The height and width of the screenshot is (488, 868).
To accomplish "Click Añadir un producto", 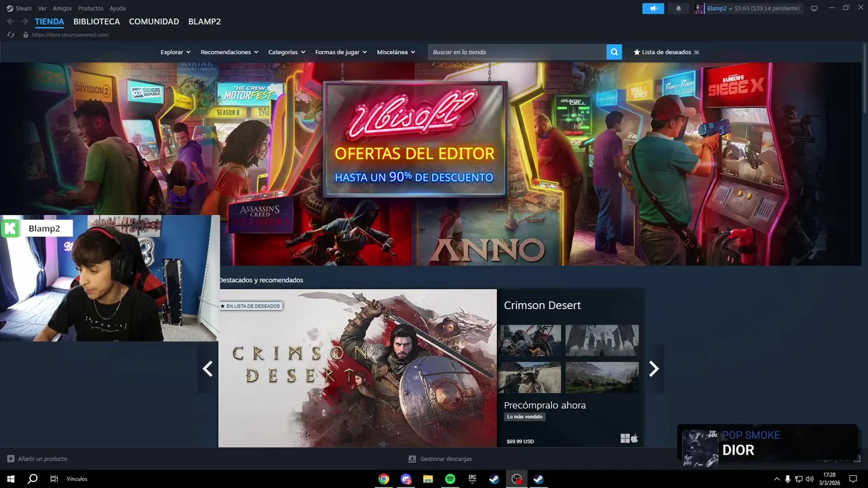I will [43, 459].
